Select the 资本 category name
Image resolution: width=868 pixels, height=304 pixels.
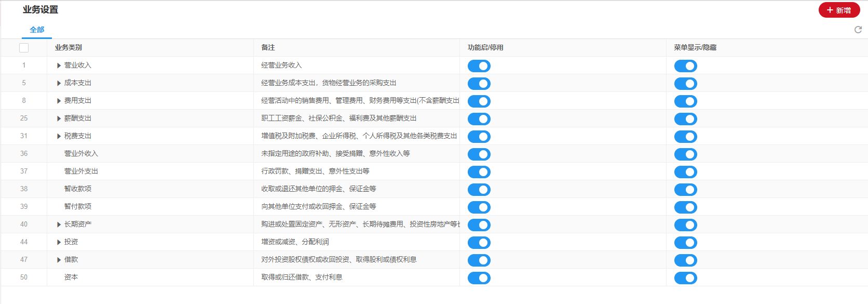(x=71, y=277)
